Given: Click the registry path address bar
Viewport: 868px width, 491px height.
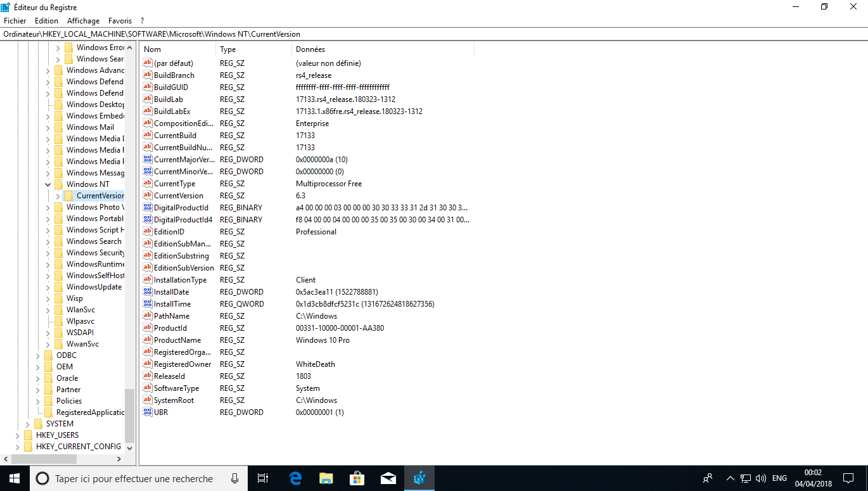Looking at the screenshot, I should click(x=433, y=34).
